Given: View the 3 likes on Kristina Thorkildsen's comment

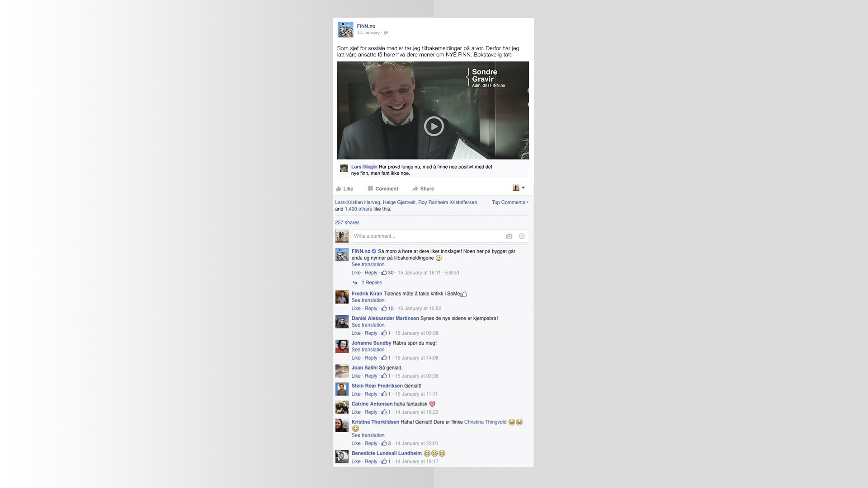Looking at the screenshot, I should point(386,444).
